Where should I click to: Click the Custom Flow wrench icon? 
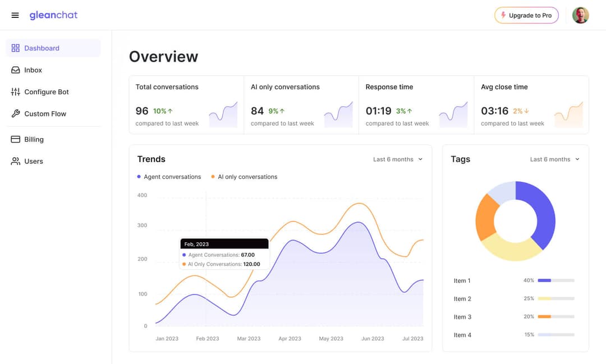[16, 114]
